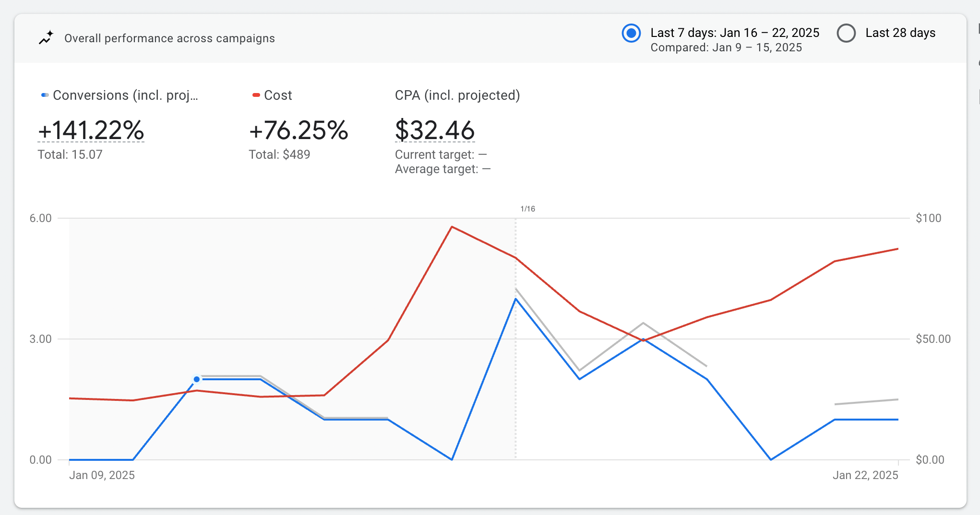Click the Jan 22, 2025 axis label
This screenshot has height=515, width=980.
point(865,475)
